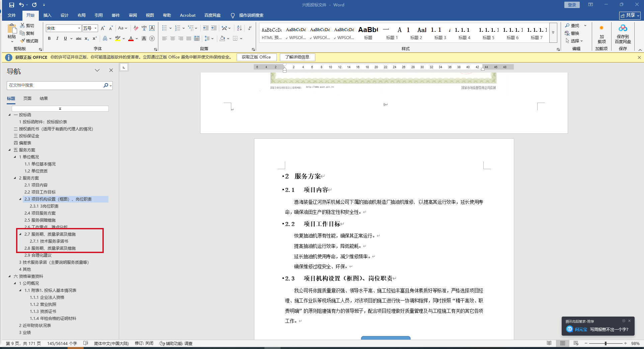Apply strikethrough formatting to text

[79, 38]
